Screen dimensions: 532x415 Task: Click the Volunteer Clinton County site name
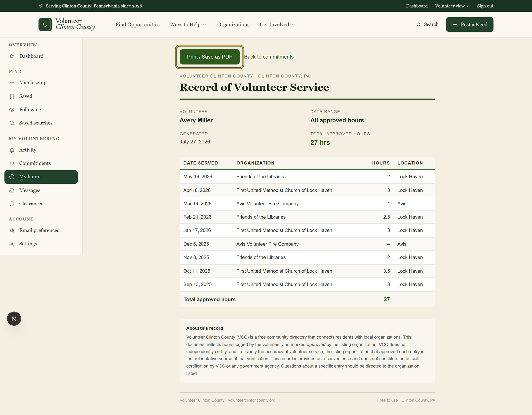tap(75, 24)
